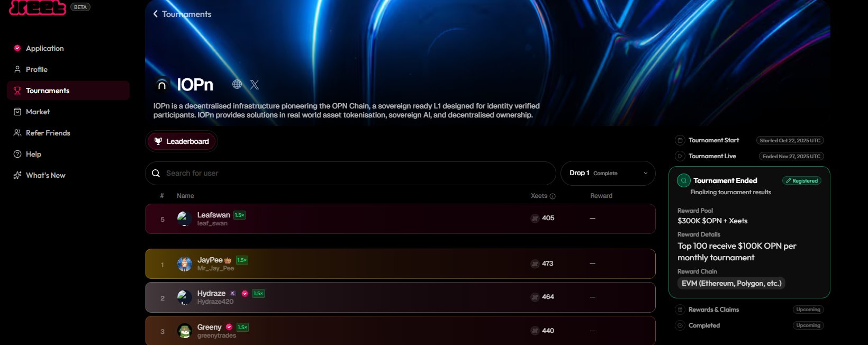The height and width of the screenshot is (345, 868).
Task: Click the leaf_swan handle
Action: coord(212,223)
